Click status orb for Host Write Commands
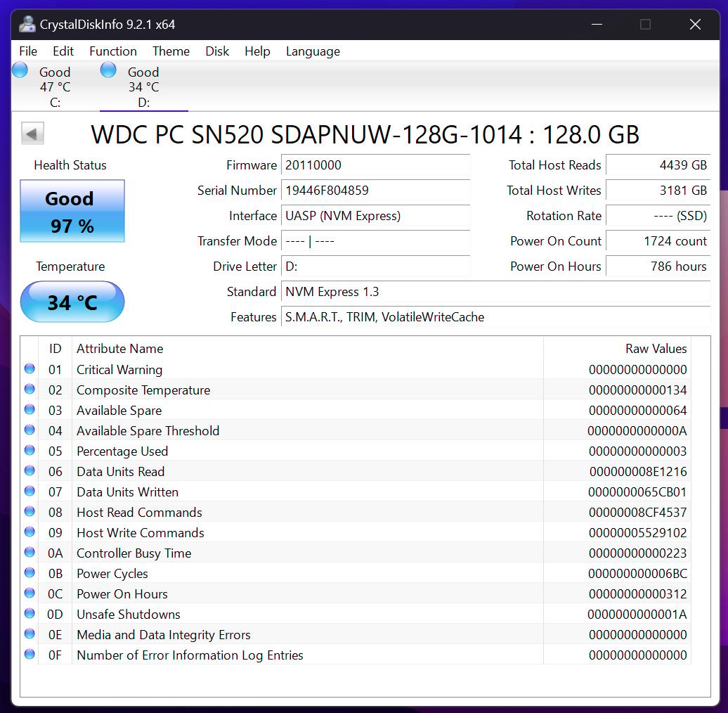Screen dimensions: 728x713 click(x=30, y=532)
